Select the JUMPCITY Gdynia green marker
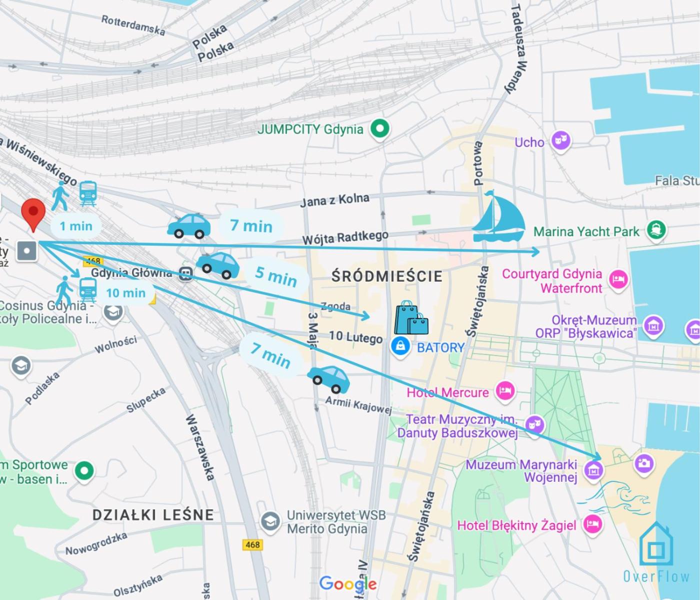The height and width of the screenshot is (600, 700). click(380, 129)
